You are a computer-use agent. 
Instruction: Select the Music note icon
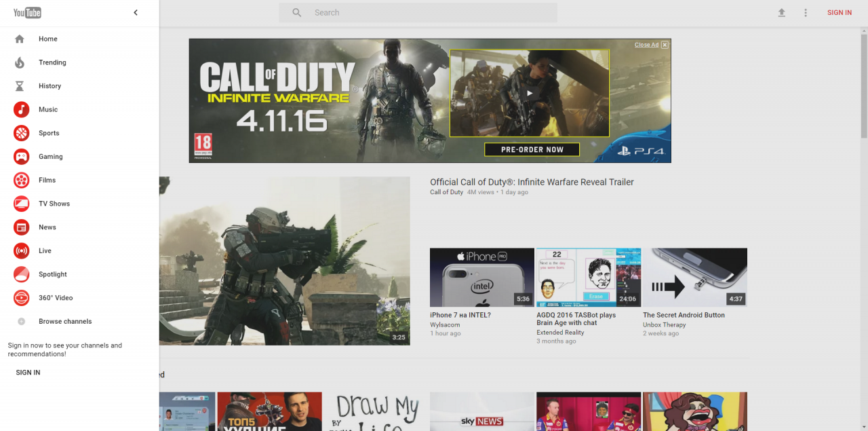point(22,109)
